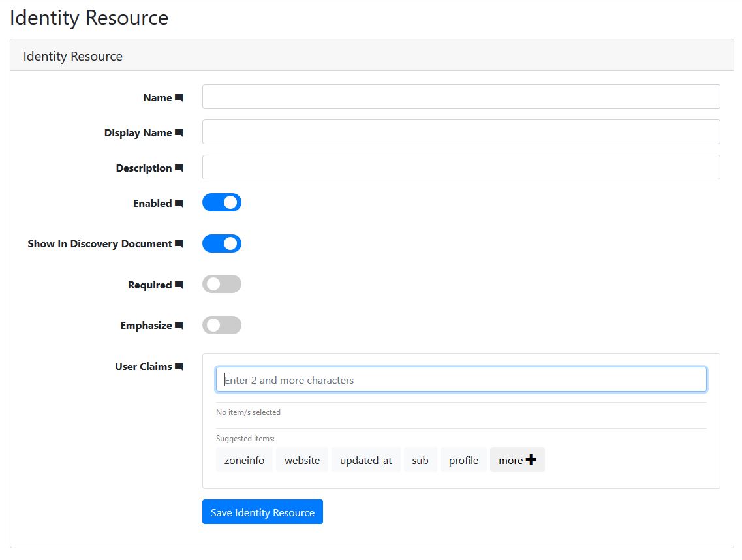Click the plus icon on the more button
Screen dimensions: 742x560
tap(531, 459)
